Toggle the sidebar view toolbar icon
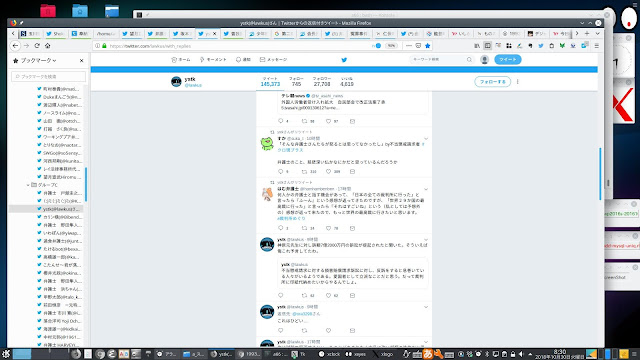This screenshot has height=360, width=640. click(487, 46)
